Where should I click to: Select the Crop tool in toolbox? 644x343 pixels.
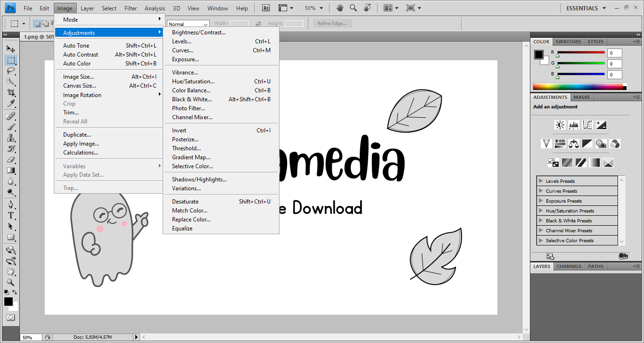[x=11, y=93]
